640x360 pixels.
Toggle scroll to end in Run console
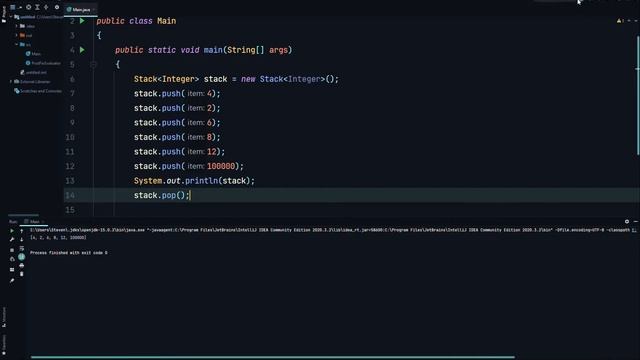[x=22, y=257]
